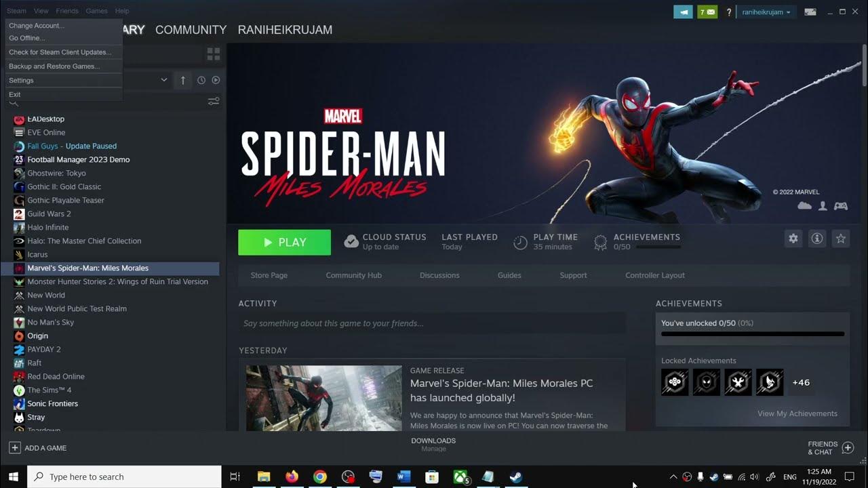Click the recent clock filter icon
The image size is (868, 488).
click(201, 80)
